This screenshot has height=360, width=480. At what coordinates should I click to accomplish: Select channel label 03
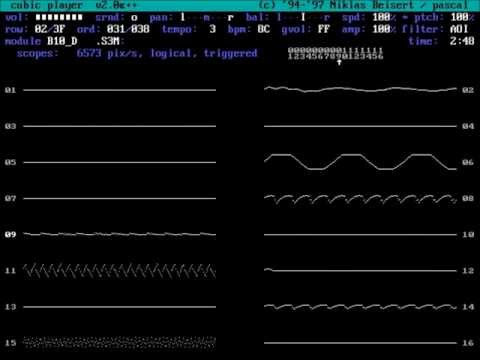coord(10,126)
